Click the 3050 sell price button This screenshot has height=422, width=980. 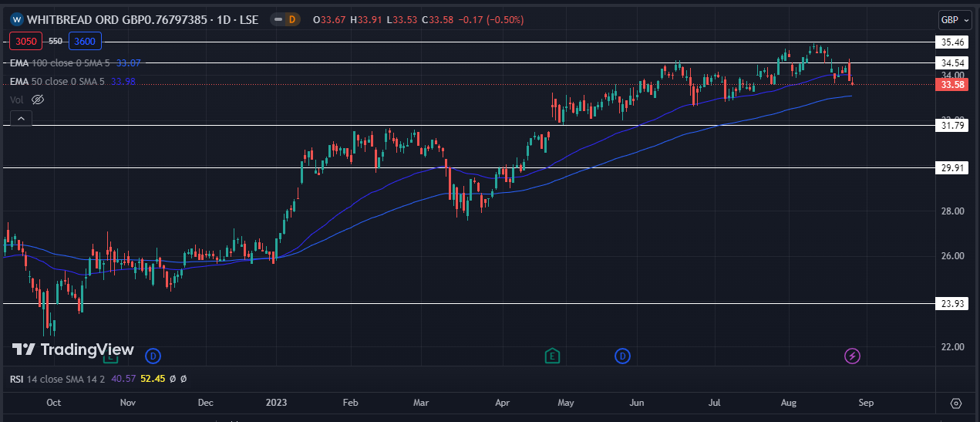coord(27,42)
